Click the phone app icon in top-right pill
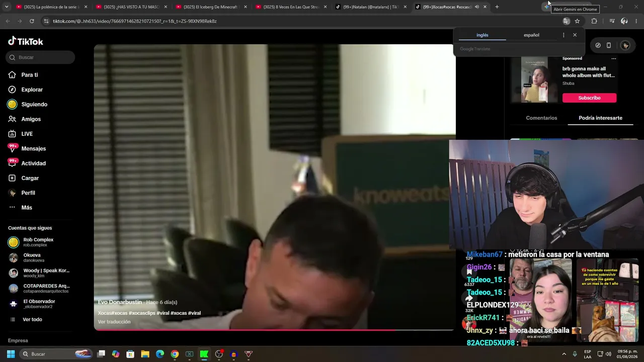Screen dimensions: 644x362 click(x=609, y=45)
